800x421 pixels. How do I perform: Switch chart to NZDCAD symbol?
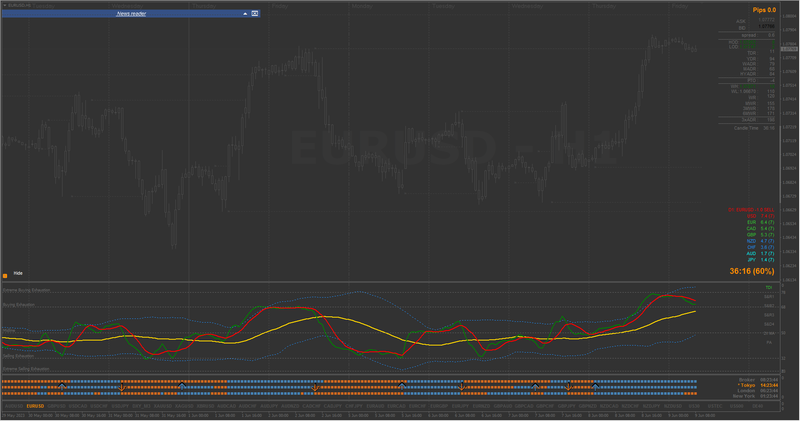point(609,406)
